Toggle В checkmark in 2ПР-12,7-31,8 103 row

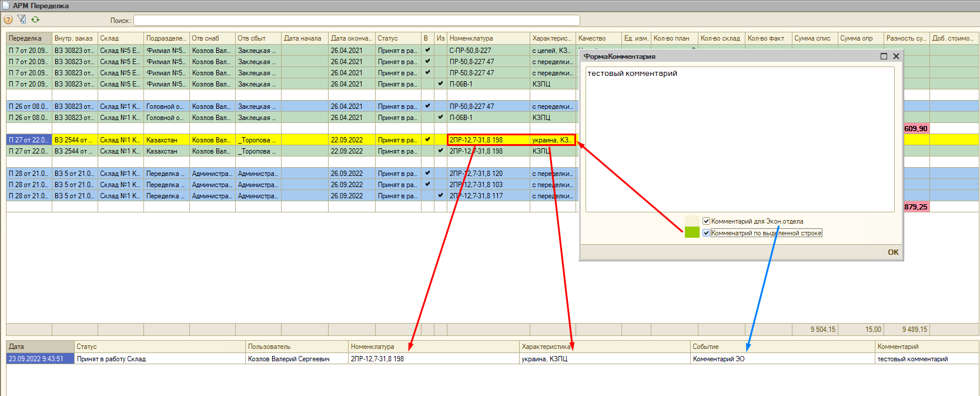(x=427, y=185)
